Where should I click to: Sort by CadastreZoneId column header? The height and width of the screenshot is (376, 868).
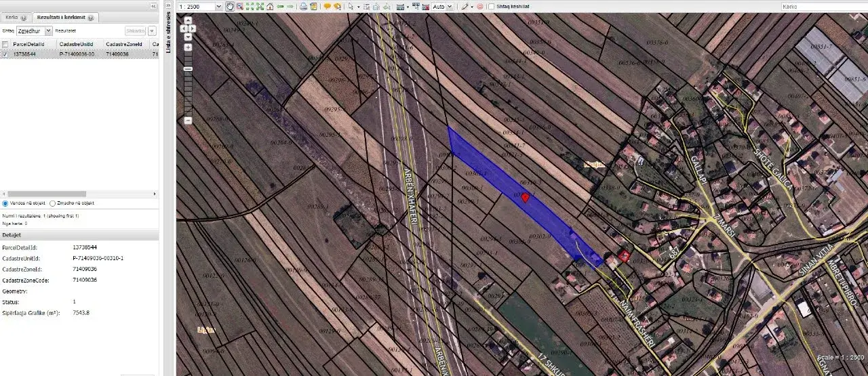(x=126, y=43)
